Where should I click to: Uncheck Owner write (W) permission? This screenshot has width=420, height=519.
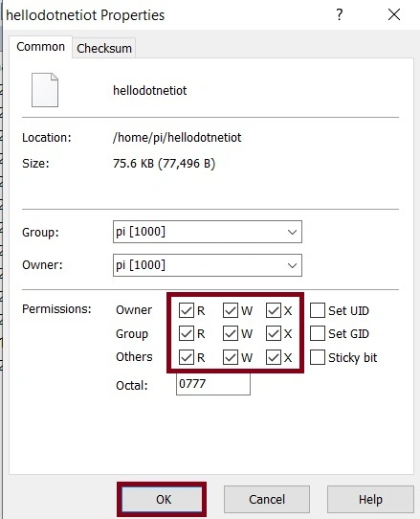click(231, 310)
